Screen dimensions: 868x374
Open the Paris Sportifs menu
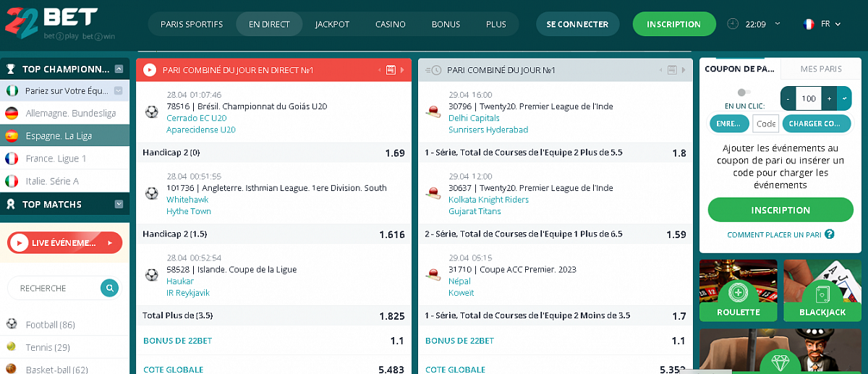[x=192, y=24]
